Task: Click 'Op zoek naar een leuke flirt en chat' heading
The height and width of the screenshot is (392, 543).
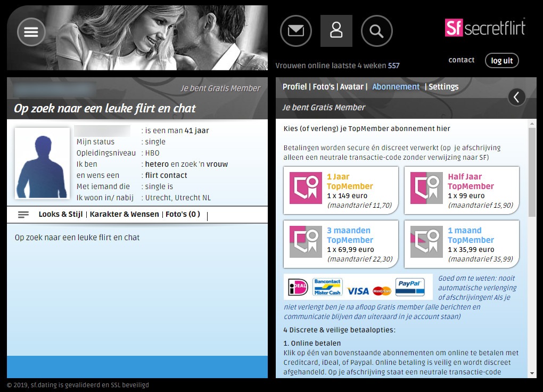Action: coord(104,109)
